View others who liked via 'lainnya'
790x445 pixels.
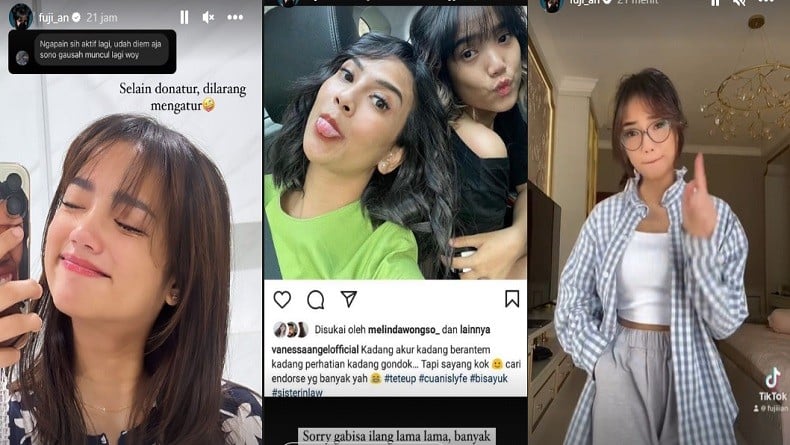pyautogui.click(x=475, y=330)
